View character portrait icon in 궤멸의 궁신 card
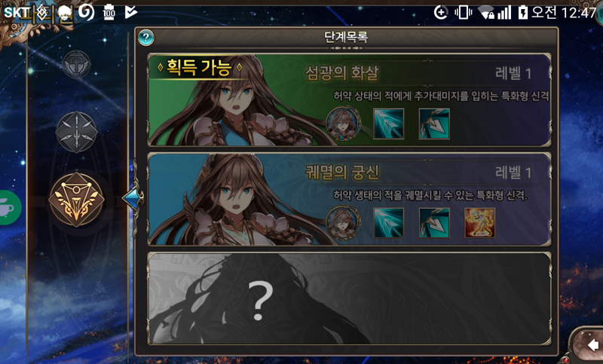The width and height of the screenshot is (603, 364). pos(343,222)
